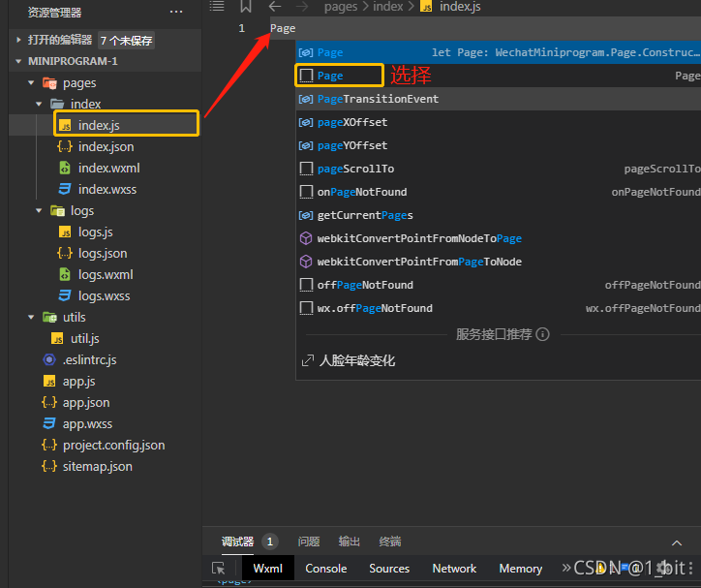This screenshot has width=701, height=588.
Task: Select the highlighted Page variable suggestion
Action: 499,52
